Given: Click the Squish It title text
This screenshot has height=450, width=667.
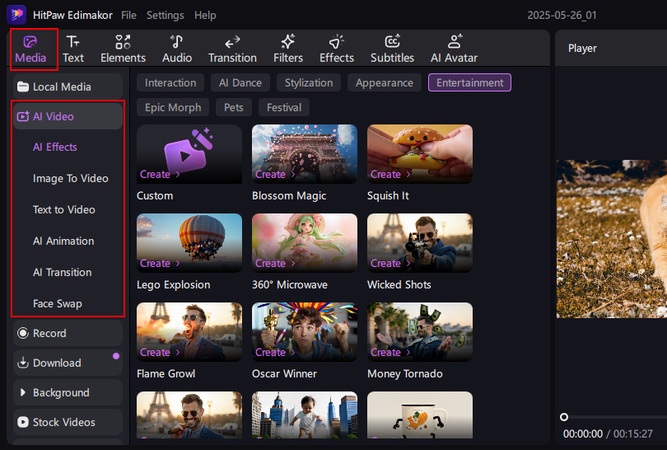Looking at the screenshot, I should [388, 196].
